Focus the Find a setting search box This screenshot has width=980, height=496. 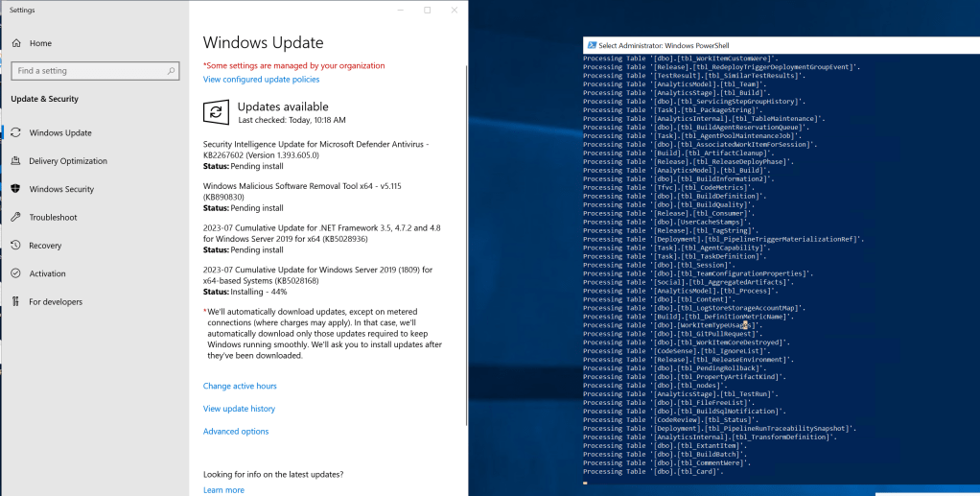pos(95,71)
